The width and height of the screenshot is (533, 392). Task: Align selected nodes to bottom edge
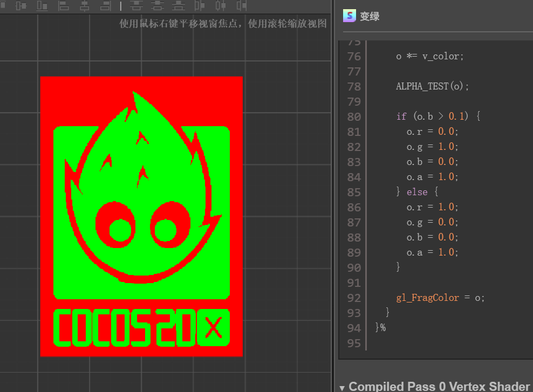click(x=42, y=5)
